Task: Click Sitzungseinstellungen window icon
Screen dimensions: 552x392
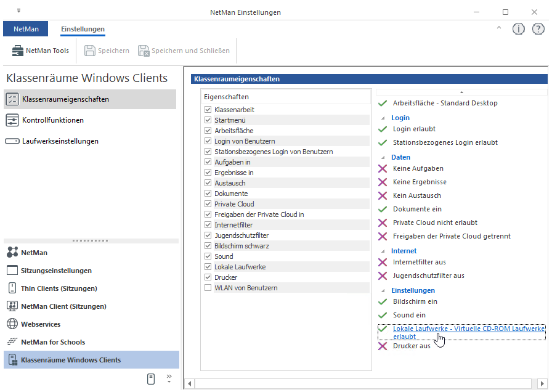Action: [12, 270]
